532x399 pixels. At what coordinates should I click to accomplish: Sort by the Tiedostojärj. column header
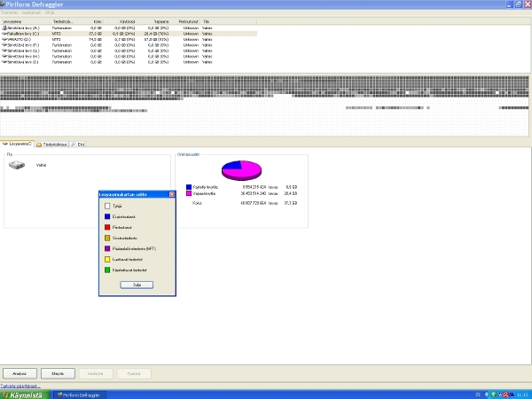(64, 21)
